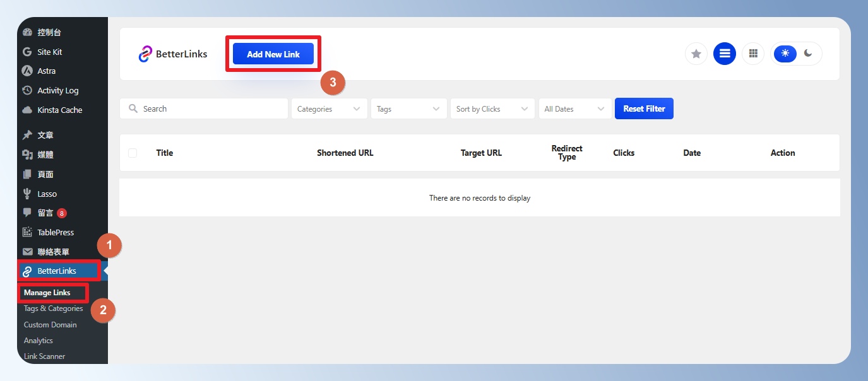Open Kinsta Cache in sidebar
The width and height of the screenshot is (868, 381).
point(59,110)
